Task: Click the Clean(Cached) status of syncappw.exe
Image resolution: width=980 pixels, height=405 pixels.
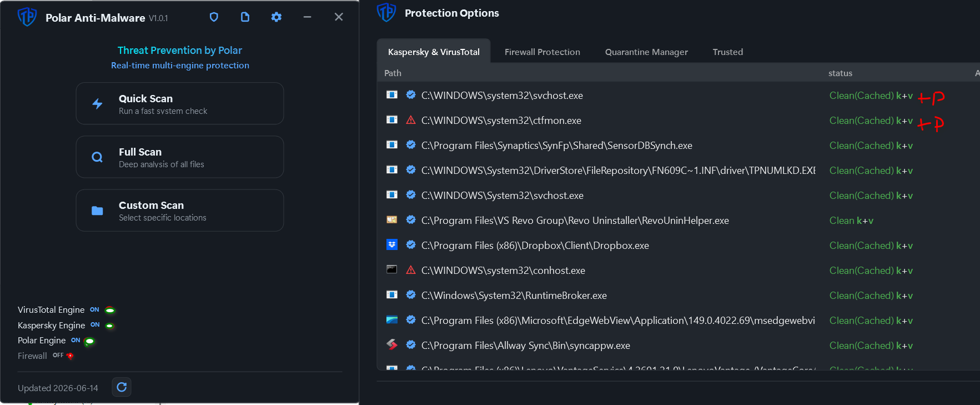Action: point(871,346)
